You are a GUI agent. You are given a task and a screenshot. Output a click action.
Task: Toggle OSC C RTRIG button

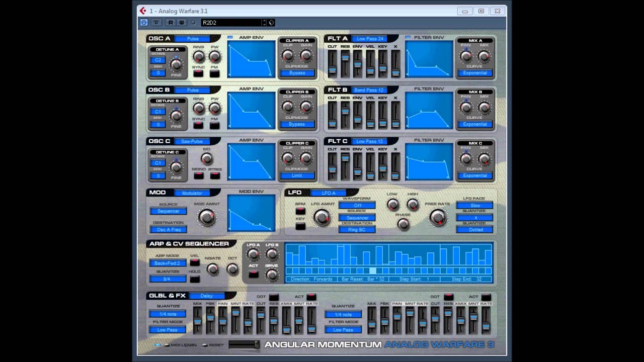coord(215,176)
